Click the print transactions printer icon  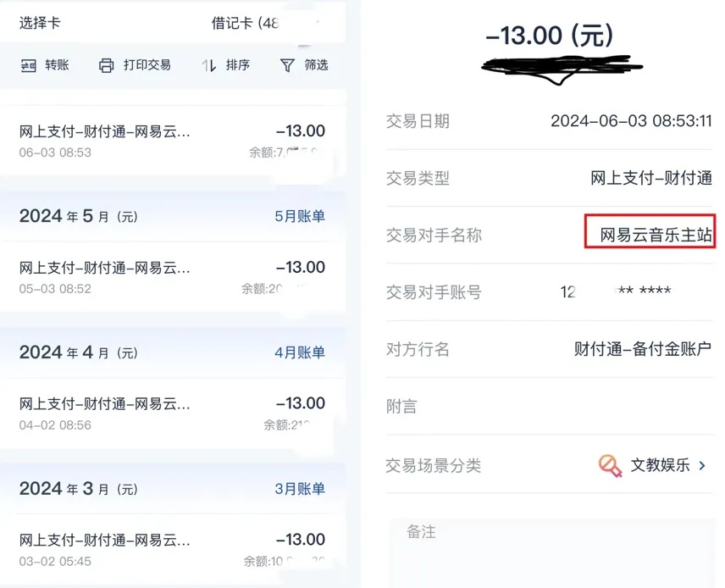106,65
